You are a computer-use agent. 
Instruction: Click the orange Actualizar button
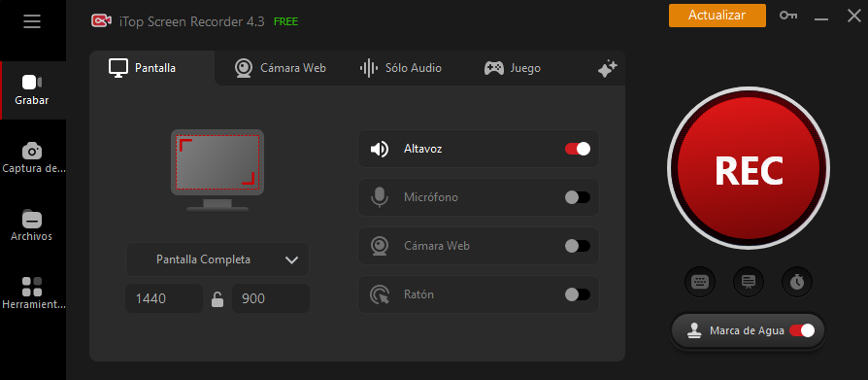click(x=717, y=16)
